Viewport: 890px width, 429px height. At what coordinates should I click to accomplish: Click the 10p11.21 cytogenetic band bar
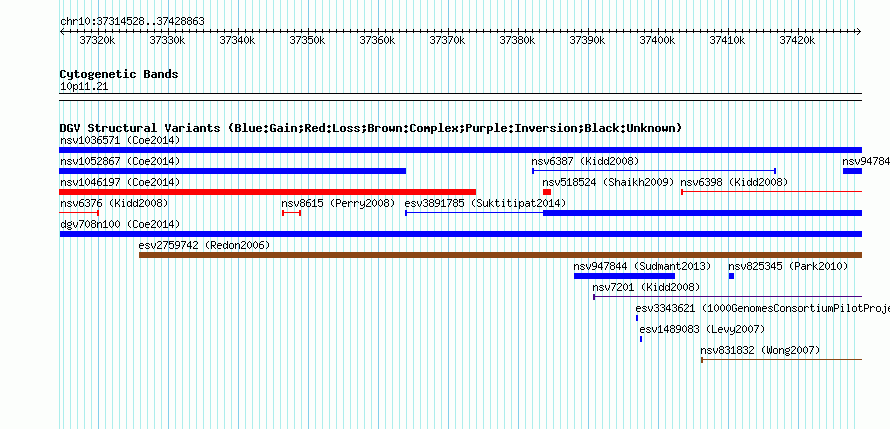click(x=460, y=96)
